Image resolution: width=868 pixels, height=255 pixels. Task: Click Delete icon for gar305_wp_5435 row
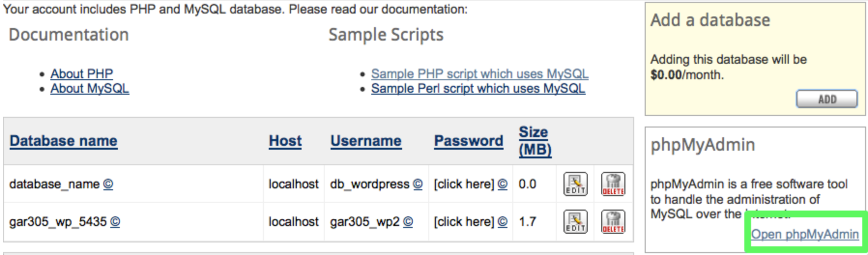click(x=613, y=222)
